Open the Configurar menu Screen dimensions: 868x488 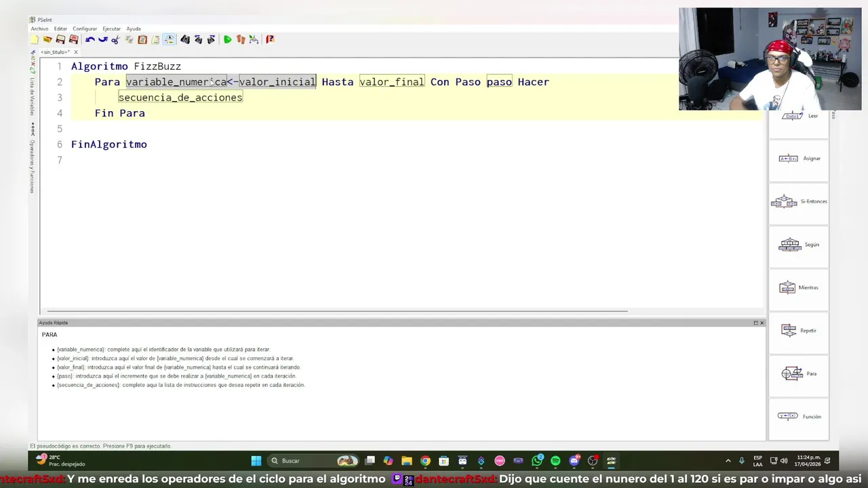click(85, 28)
